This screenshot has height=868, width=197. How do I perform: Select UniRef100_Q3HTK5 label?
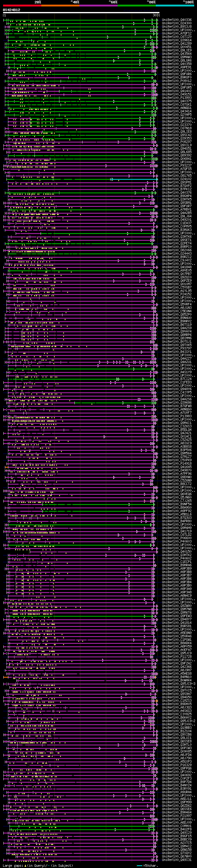point(177,199)
